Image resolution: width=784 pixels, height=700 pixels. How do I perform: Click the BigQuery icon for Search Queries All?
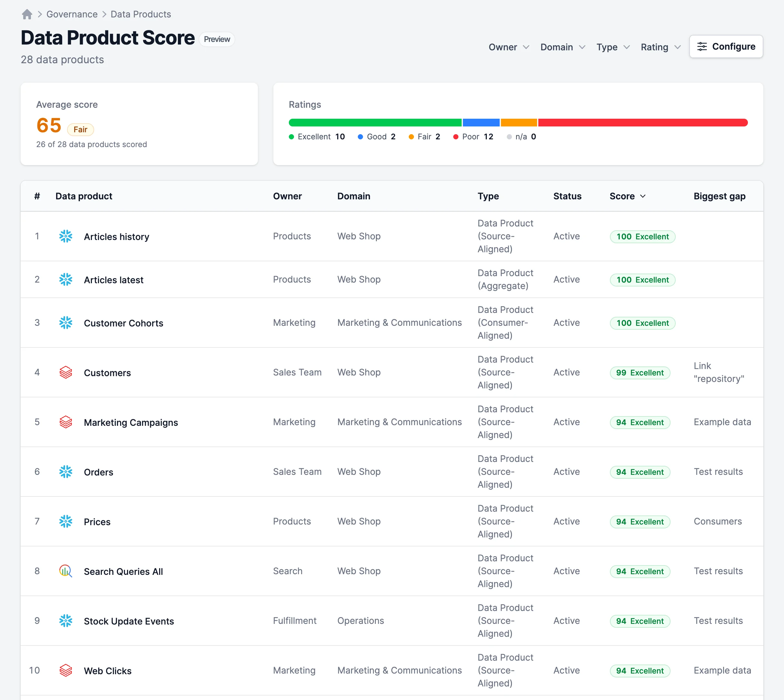(66, 571)
